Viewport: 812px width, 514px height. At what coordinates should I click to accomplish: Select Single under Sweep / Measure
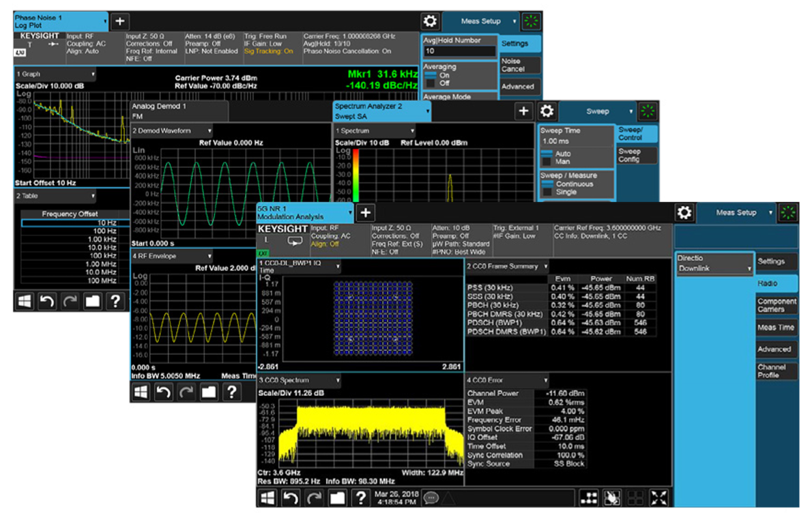pyautogui.click(x=560, y=192)
